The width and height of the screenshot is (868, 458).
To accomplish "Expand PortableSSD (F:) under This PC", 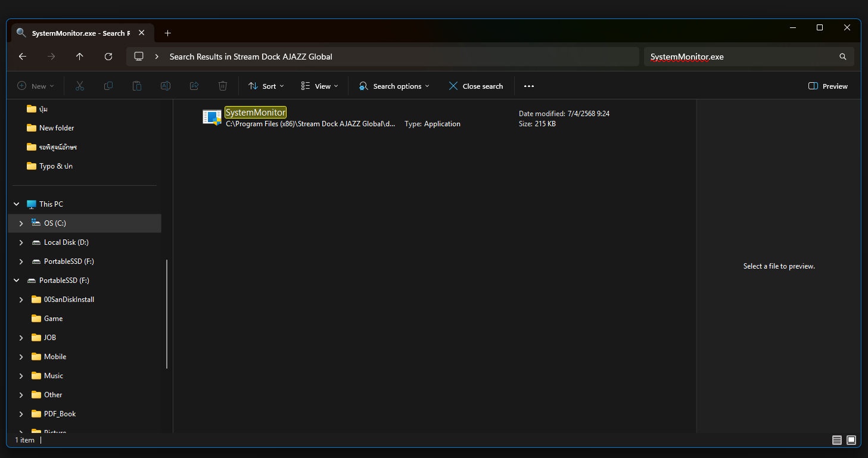I will click(x=21, y=261).
